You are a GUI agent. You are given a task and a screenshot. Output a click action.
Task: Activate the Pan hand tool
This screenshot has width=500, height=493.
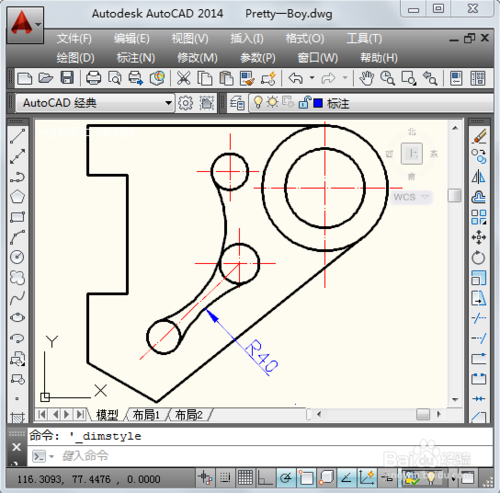click(x=366, y=78)
